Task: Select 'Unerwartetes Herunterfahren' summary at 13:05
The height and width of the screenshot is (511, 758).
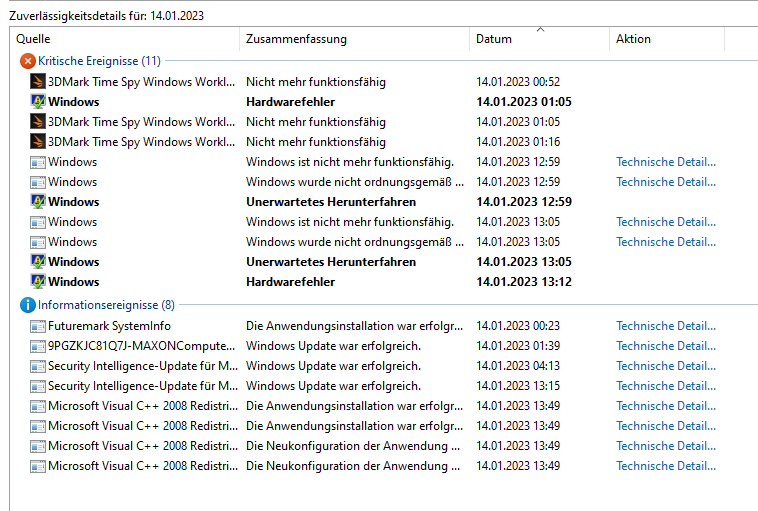Action: click(331, 262)
